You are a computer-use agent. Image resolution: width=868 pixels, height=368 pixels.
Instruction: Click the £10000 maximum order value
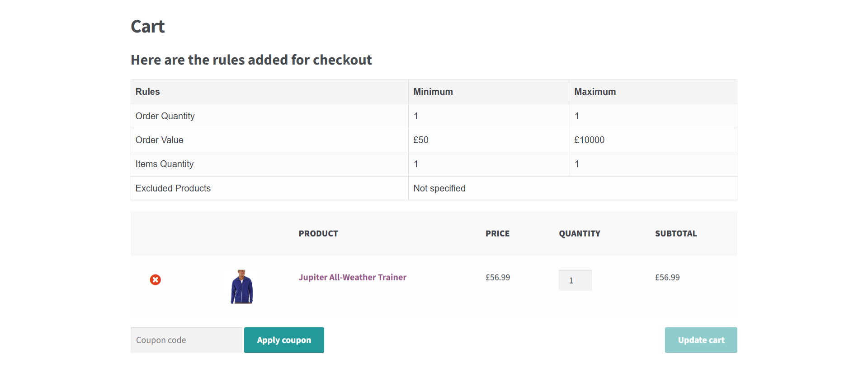[589, 140]
